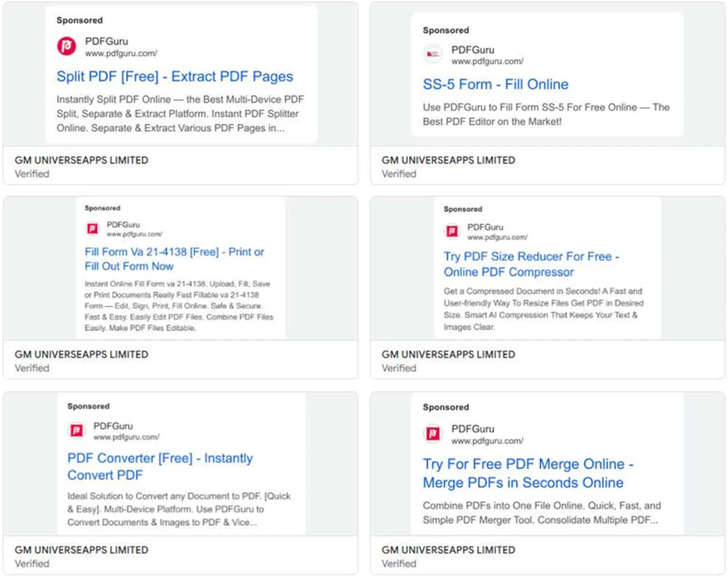Click the Verified label under the PDF Converter ad

pos(32,563)
